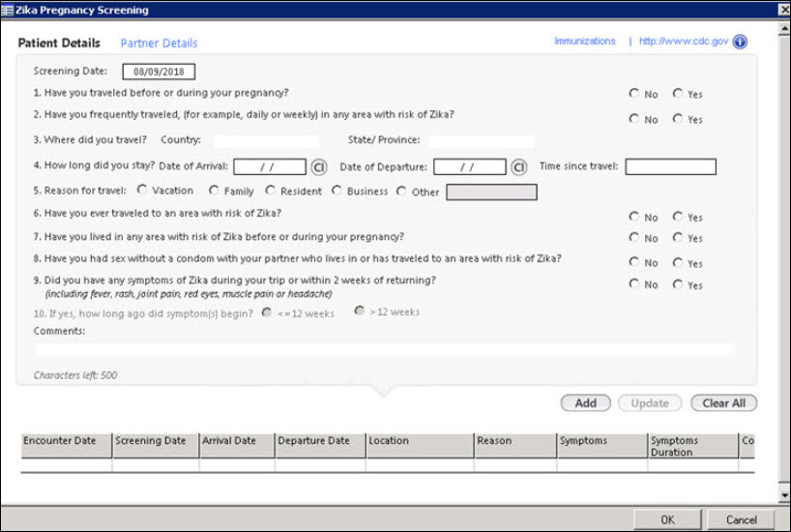This screenshot has height=532, width=791.
Task: Click the Symptoms column header
Action: (602, 446)
